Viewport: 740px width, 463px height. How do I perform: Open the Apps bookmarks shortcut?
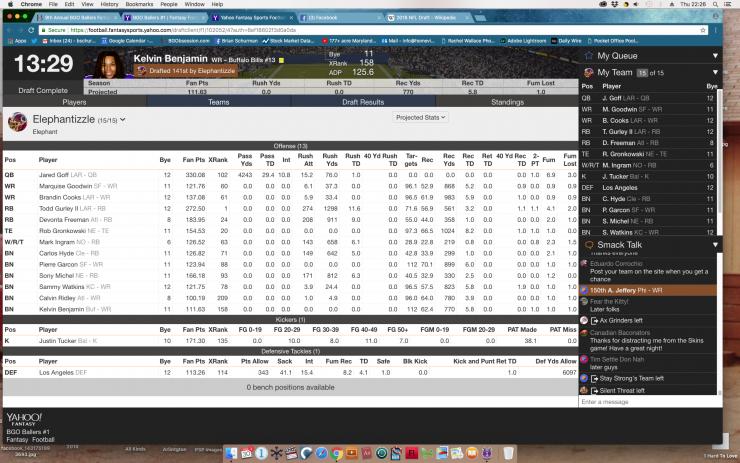(17, 41)
